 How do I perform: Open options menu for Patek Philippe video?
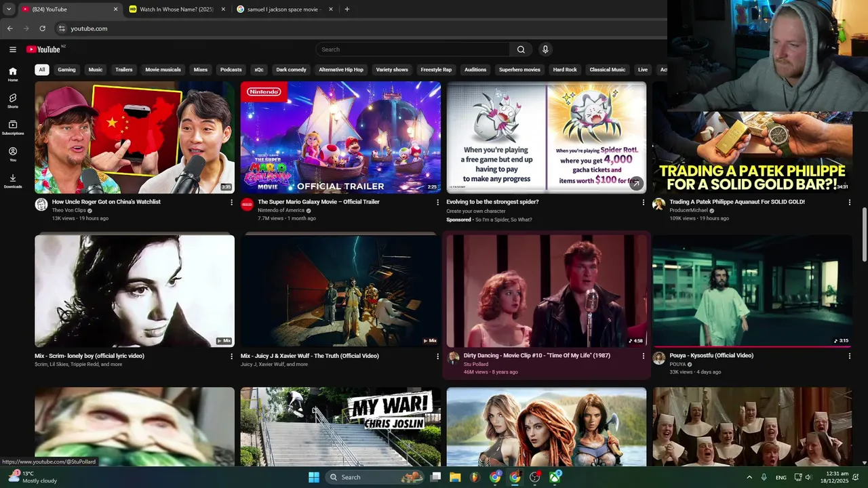click(x=849, y=202)
